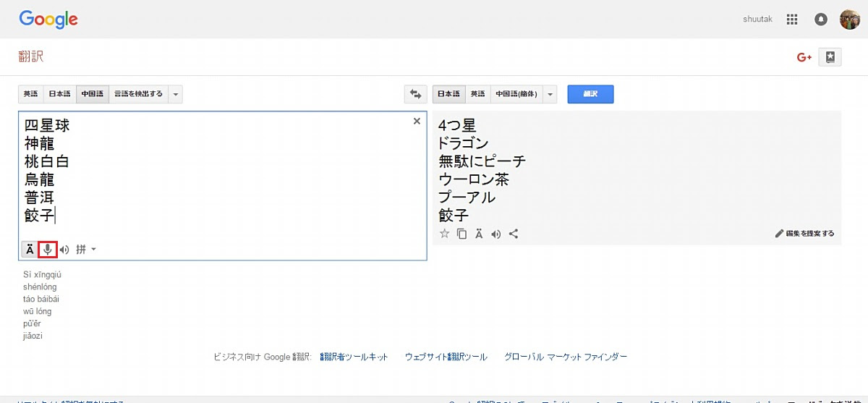Click the blue 翻訳 button

tap(590, 94)
